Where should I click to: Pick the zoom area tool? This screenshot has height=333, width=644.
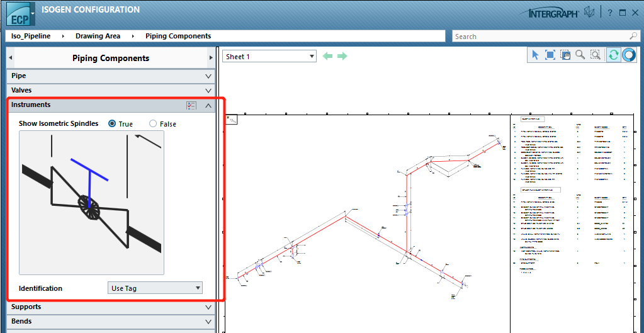tap(595, 55)
